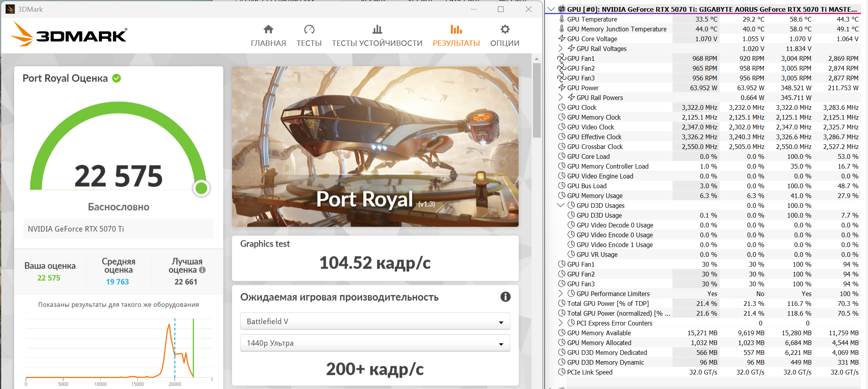Click the GPU chip icon in sensor header
The height and width of the screenshot is (389, 868).
pyautogui.click(x=562, y=9)
